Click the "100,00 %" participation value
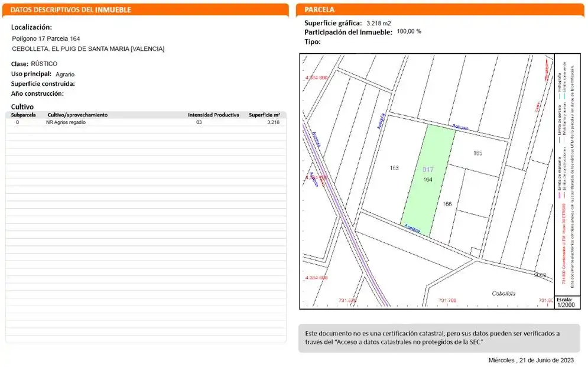The width and height of the screenshot is (588, 367). [x=409, y=31]
